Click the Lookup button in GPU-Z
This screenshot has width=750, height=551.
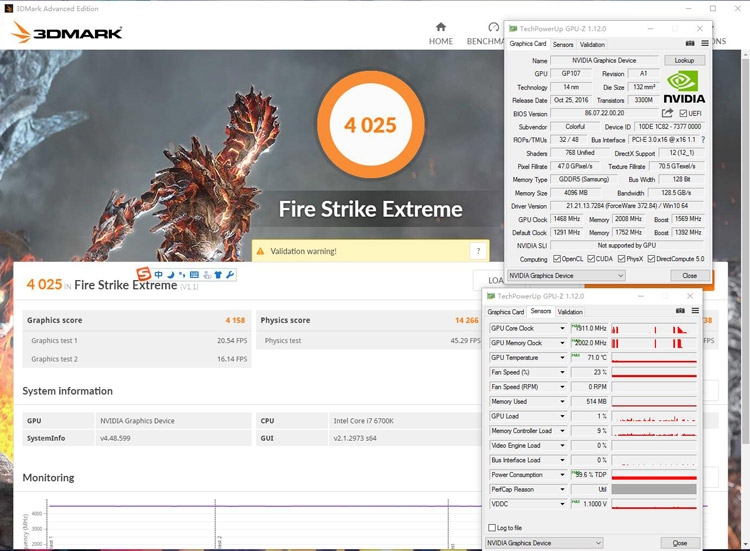684,60
